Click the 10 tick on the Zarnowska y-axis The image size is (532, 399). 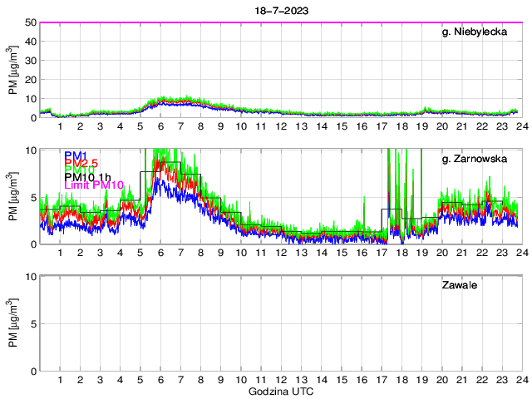[x=30, y=150]
